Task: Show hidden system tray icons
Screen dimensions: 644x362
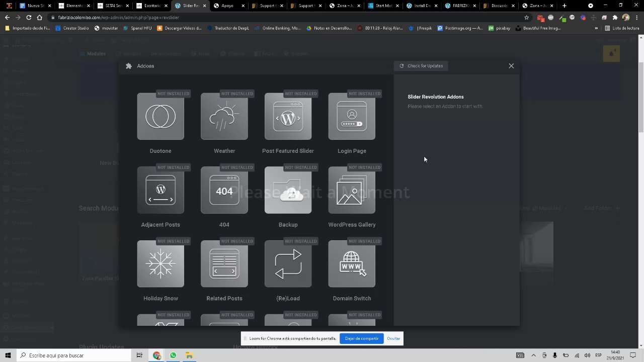Action: coord(534,355)
